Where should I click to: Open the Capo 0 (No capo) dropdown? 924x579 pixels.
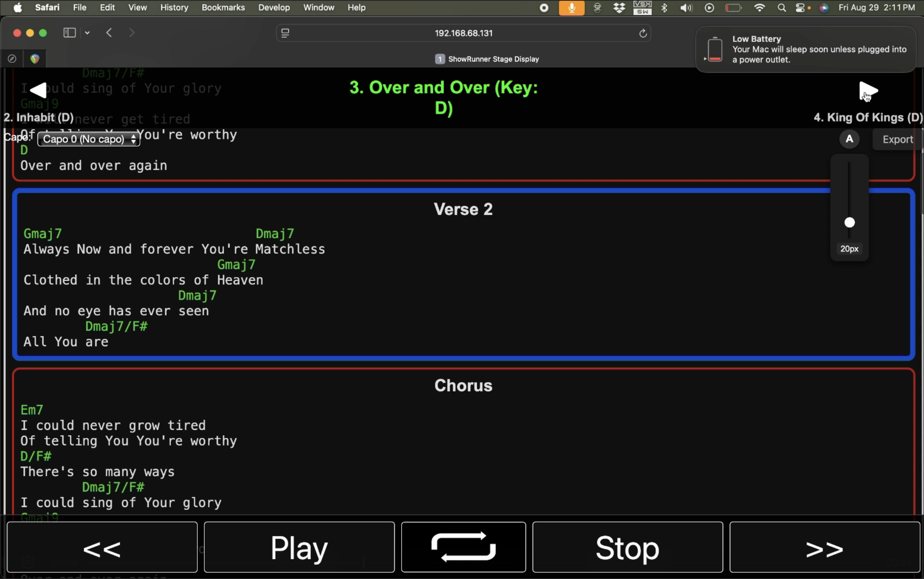(x=89, y=139)
